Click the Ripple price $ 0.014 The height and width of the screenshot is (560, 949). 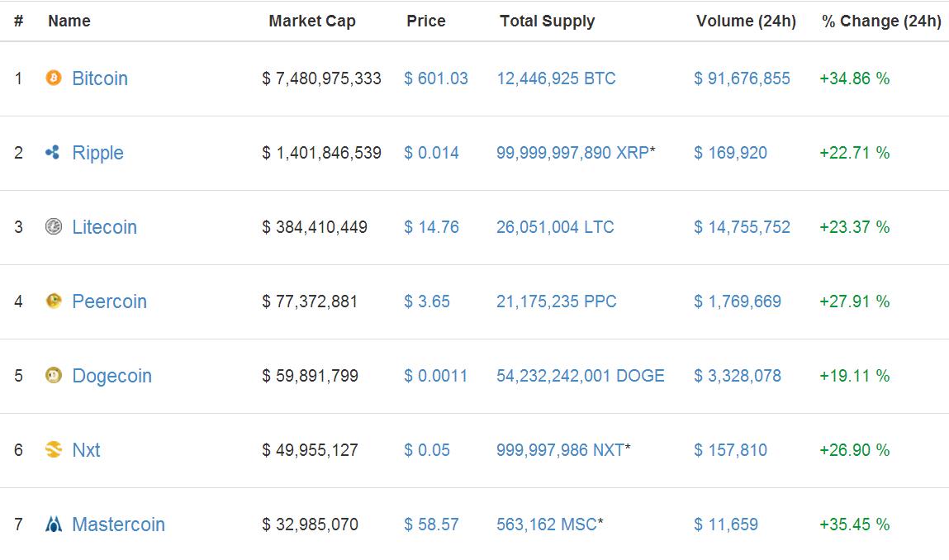pyautogui.click(x=431, y=153)
